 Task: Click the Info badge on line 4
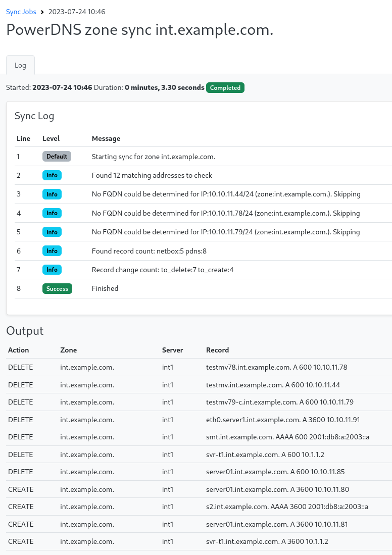point(52,213)
